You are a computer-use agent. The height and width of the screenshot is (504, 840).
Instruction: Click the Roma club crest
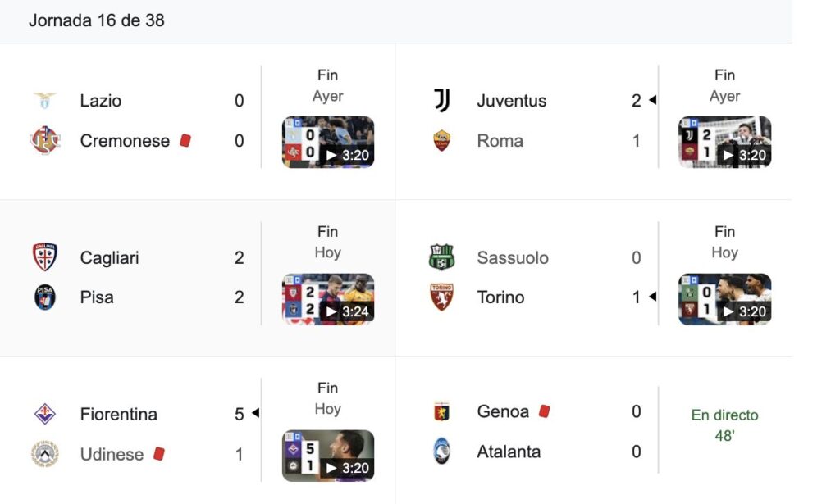click(442, 141)
